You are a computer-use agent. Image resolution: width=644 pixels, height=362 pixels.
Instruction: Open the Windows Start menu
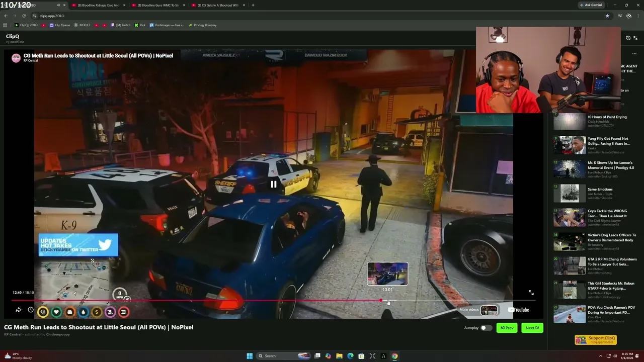[250, 356]
